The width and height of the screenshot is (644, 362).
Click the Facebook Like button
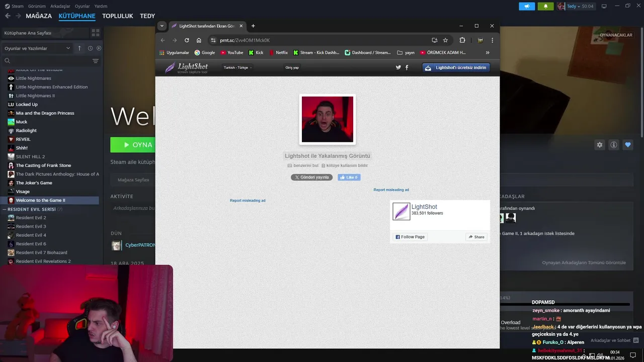point(349,177)
